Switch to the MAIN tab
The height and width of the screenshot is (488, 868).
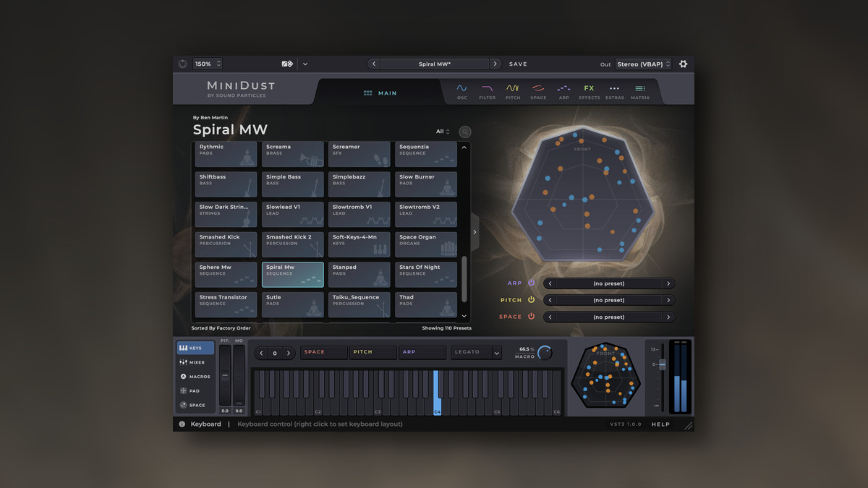[380, 93]
